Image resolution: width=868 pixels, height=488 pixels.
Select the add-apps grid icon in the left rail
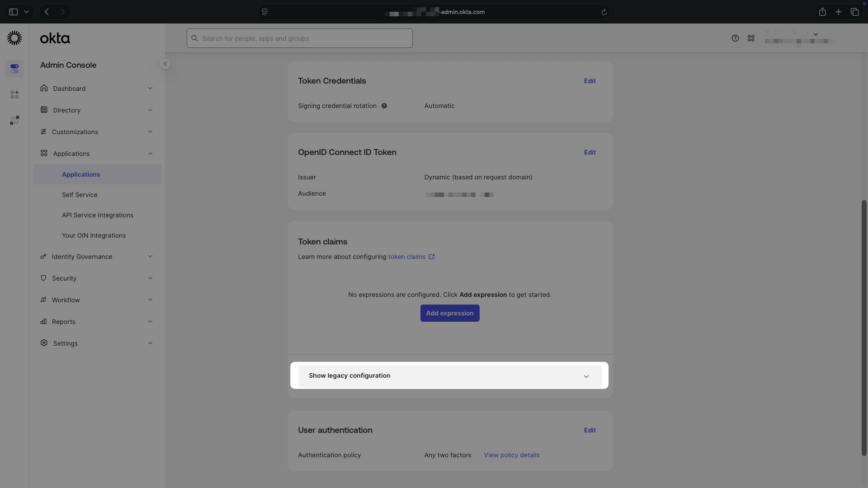coord(14,94)
